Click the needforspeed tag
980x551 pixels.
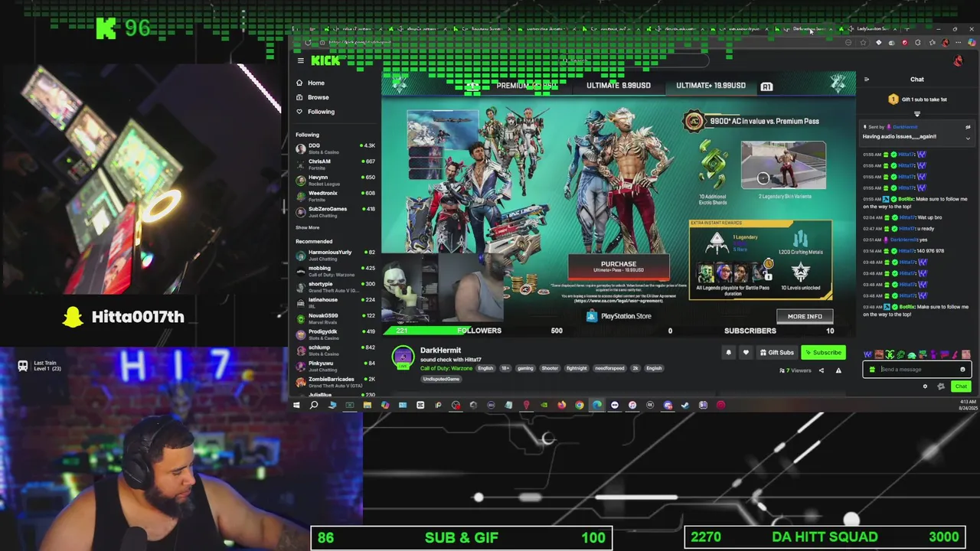[609, 368]
